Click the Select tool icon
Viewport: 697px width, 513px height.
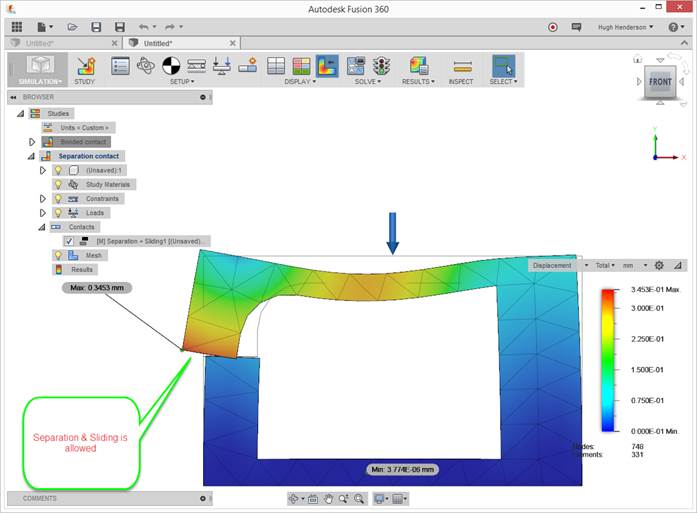pyautogui.click(x=503, y=66)
